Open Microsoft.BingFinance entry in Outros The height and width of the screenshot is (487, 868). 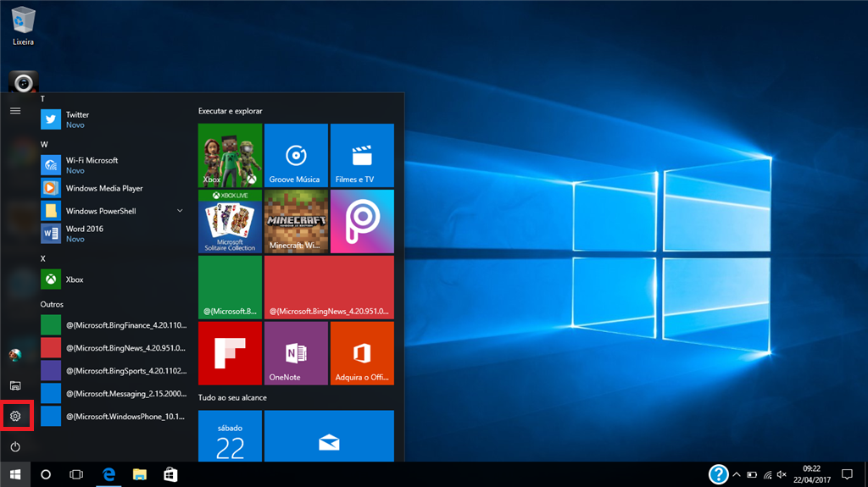pyautogui.click(x=114, y=325)
